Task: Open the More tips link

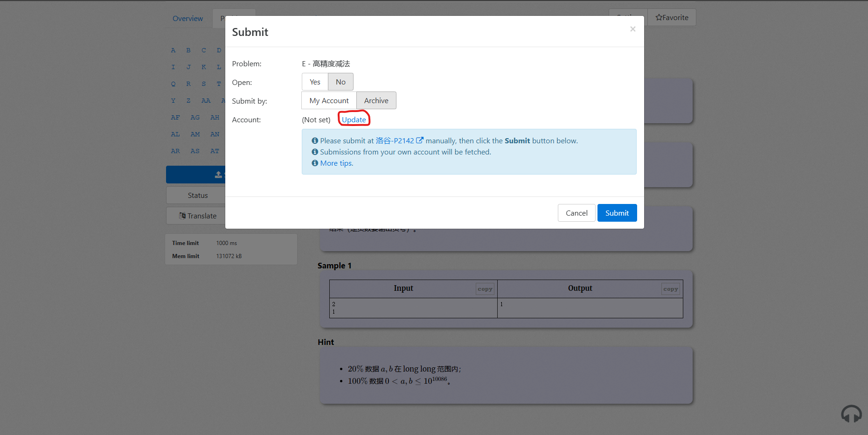Action: (336, 163)
